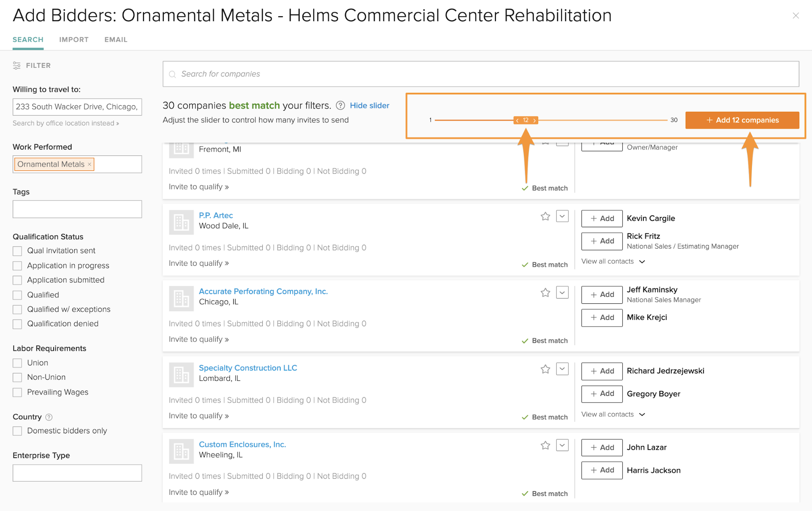Screen dimensions: 812x511
Task: Favorite Accurate Perforating Company with star icon
Action: pos(545,293)
